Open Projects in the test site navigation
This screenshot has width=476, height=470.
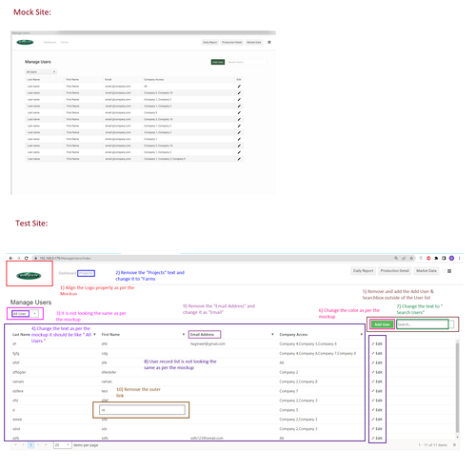pos(86,273)
